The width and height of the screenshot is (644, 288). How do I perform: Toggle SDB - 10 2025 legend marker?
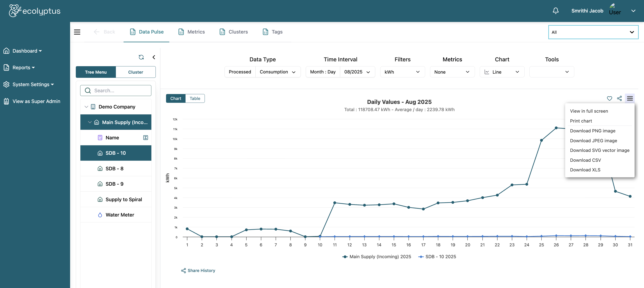pyautogui.click(x=421, y=257)
